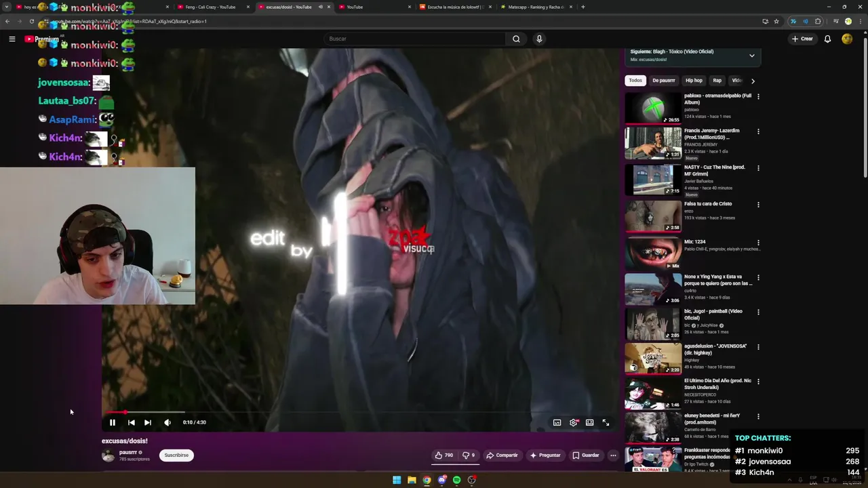Show more filter chips with the arrow
This screenshot has width=868, height=488.
point(753,81)
